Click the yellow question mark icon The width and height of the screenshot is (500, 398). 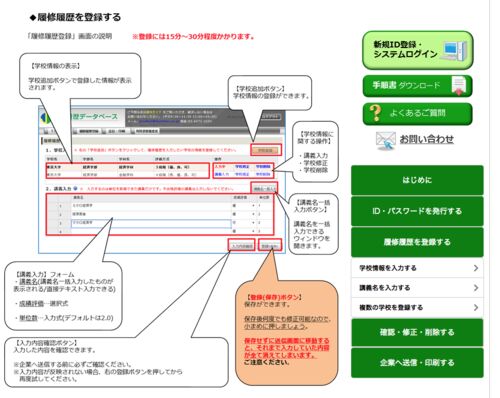pos(376,113)
